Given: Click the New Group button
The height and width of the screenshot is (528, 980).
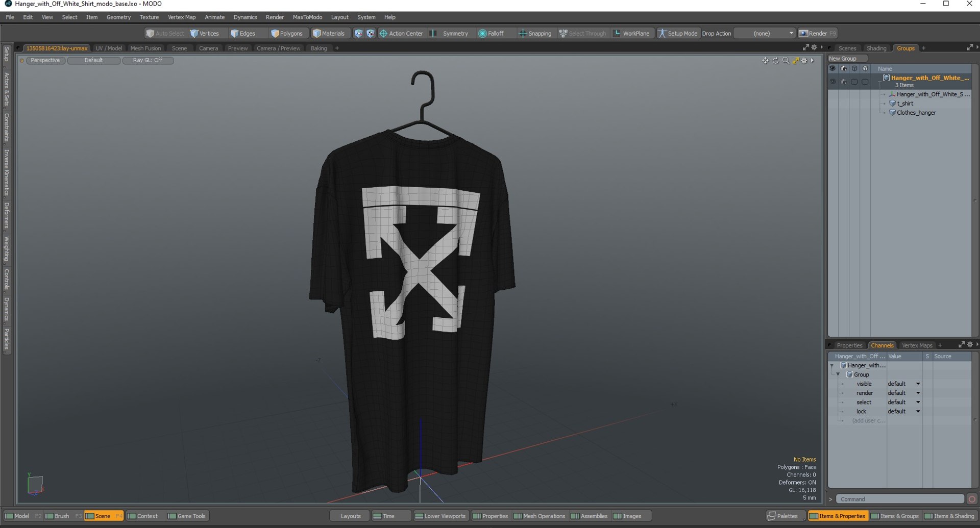Looking at the screenshot, I should [847, 59].
